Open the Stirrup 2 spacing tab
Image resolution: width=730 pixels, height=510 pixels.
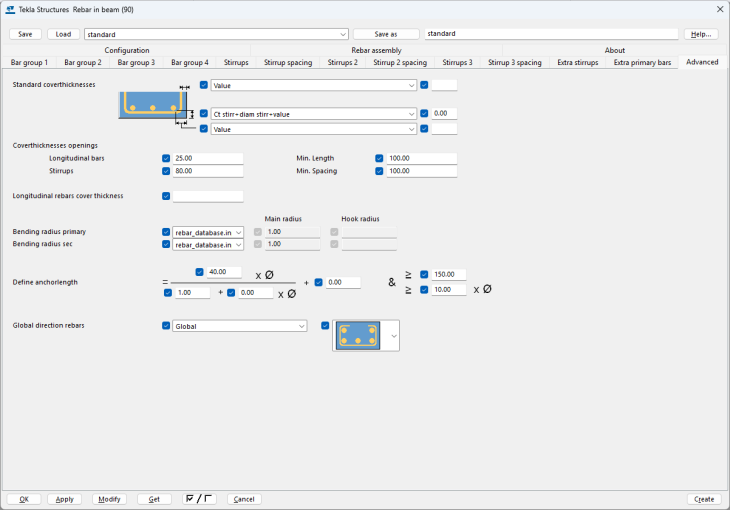400,62
